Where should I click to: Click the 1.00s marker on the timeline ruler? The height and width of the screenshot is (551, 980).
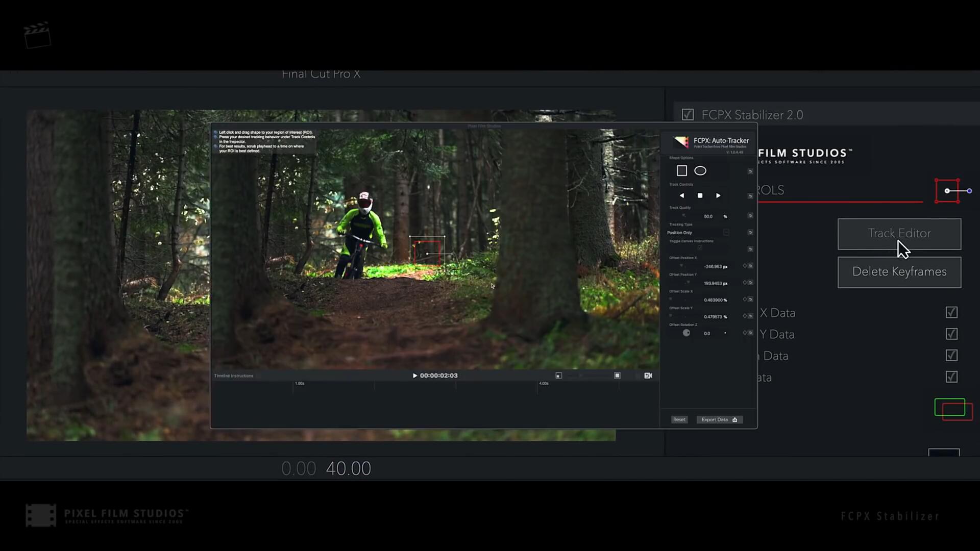(300, 383)
